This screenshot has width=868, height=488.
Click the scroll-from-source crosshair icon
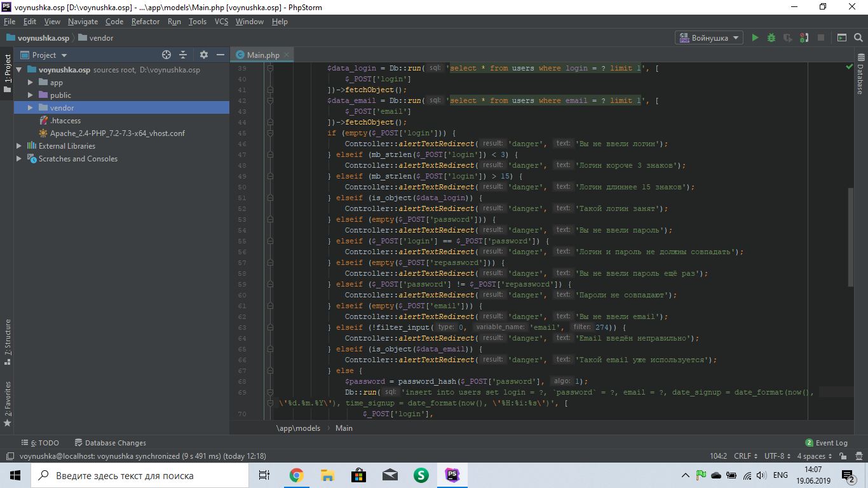(166, 55)
